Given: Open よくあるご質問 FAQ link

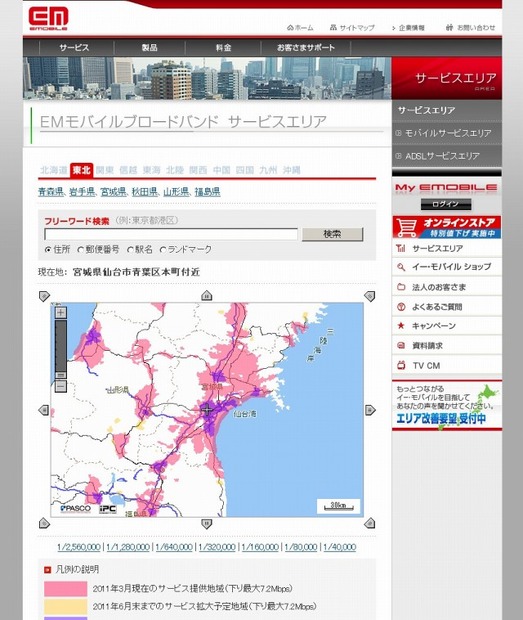Looking at the screenshot, I should click(x=447, y=307).
